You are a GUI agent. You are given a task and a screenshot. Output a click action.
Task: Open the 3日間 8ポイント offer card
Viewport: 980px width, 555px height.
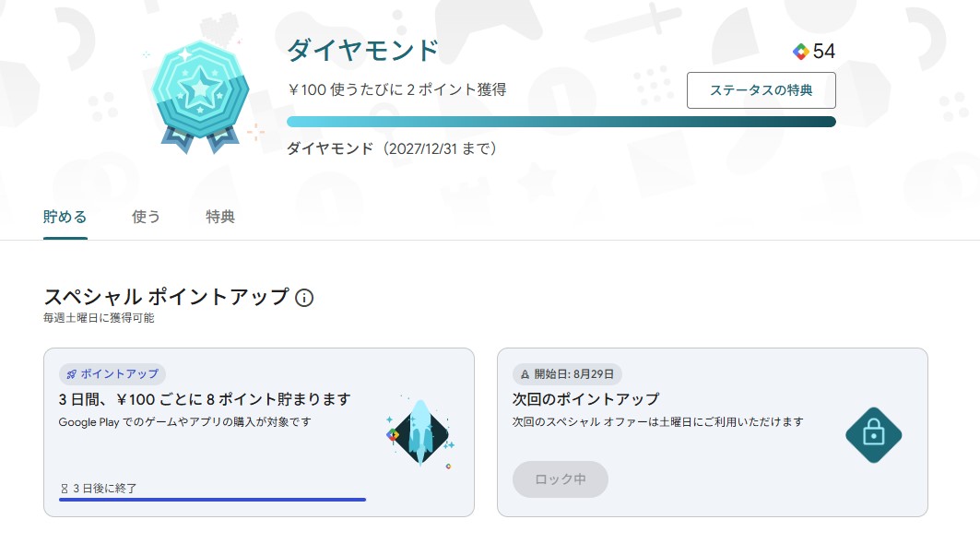tap(259, 432)
